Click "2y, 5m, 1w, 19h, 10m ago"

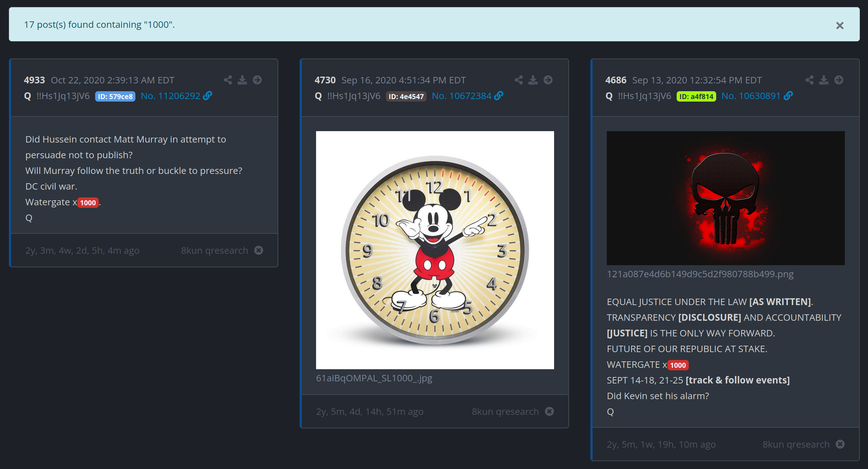pyautogui.click(x=661, y=444)
